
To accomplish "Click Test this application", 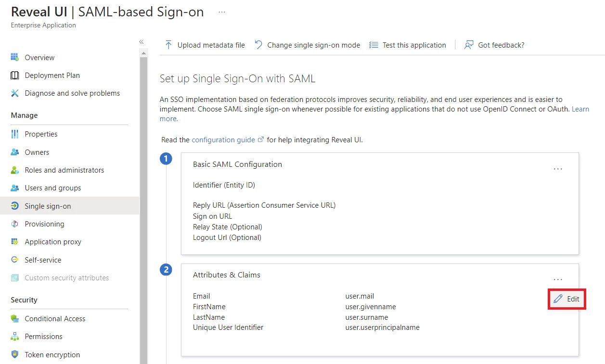I will tap(408, 45).
